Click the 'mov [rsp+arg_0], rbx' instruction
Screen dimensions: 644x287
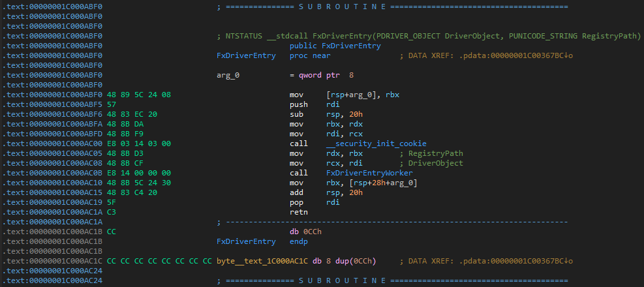point(344,95)
